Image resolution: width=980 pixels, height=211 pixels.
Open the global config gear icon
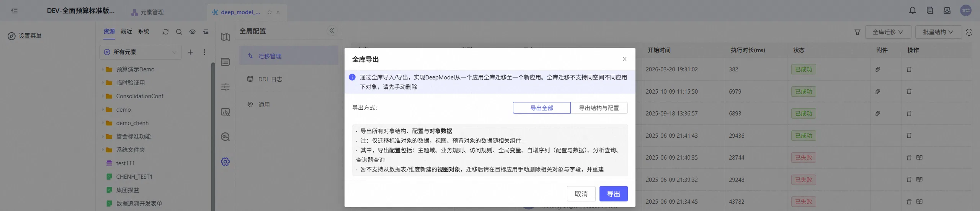pyautogui.click(x=225, y=162)
